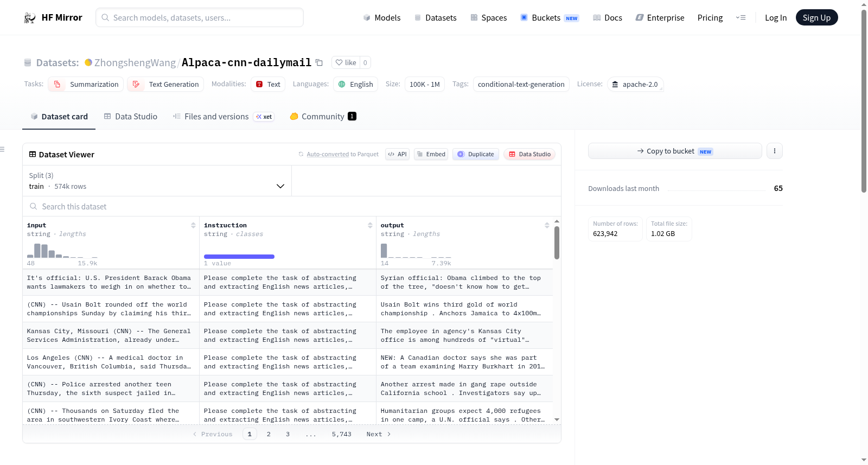Open the navigation overflow menu icon

coord(741,18)
